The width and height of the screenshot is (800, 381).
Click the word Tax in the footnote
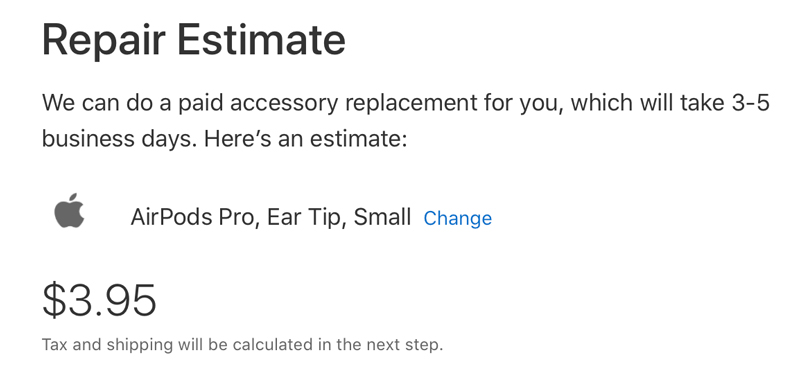click(55, 345)
